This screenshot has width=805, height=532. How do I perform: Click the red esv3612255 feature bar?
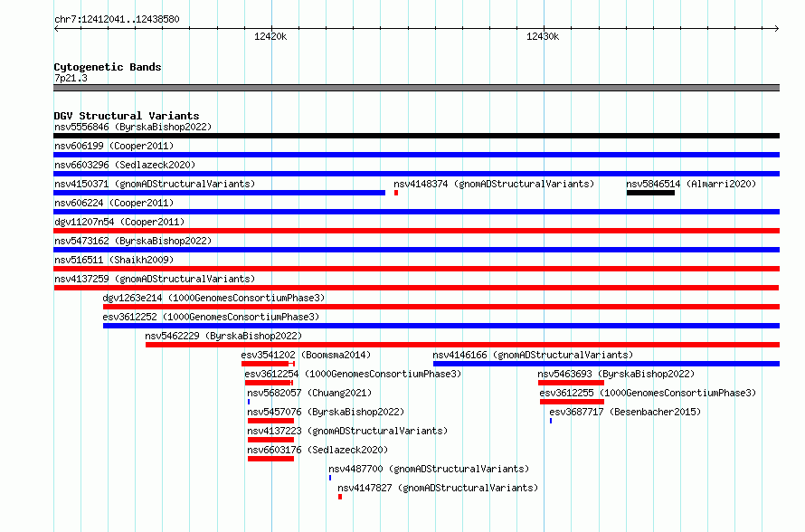click(x=572, y=402)
